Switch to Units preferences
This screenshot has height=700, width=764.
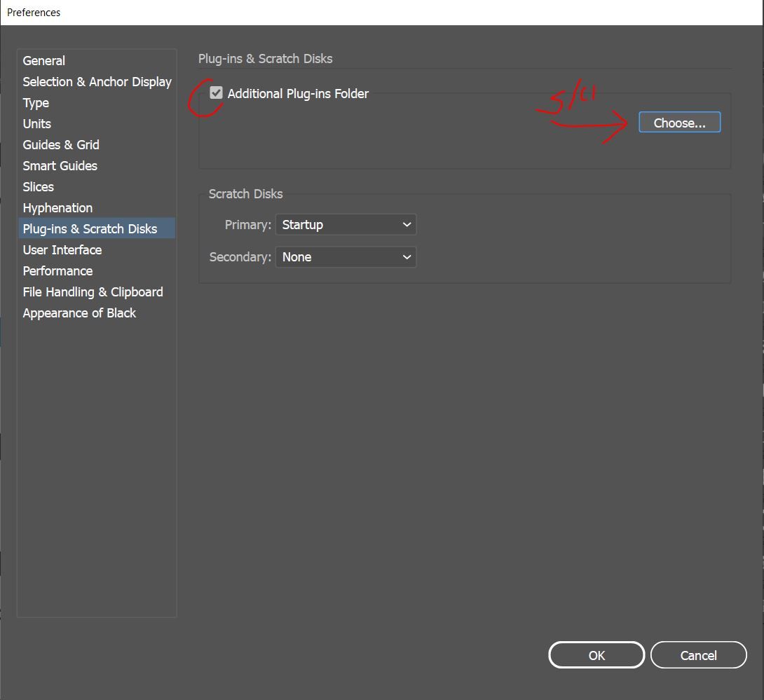pyautogui.click(x=37, y=124)
